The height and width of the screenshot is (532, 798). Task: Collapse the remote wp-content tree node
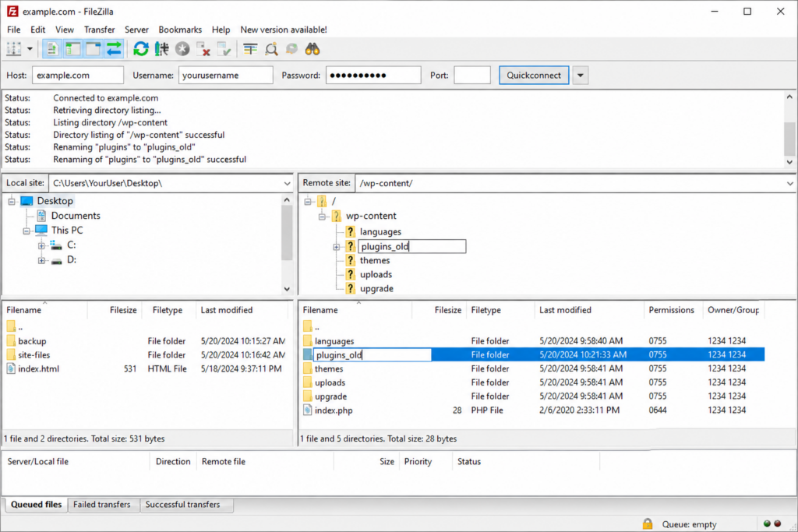322,217
